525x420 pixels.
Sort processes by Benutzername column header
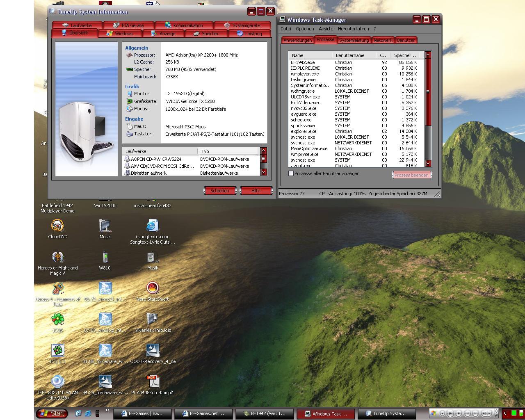point(354,55)
